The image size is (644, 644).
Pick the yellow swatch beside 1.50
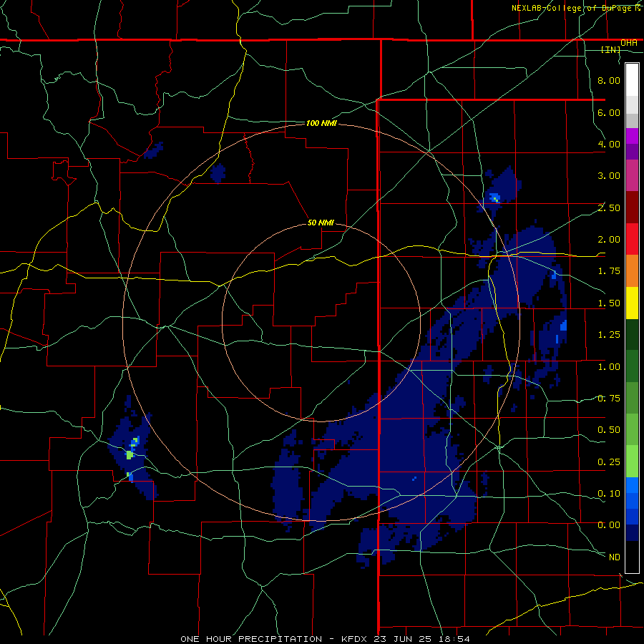coord(632,303)
